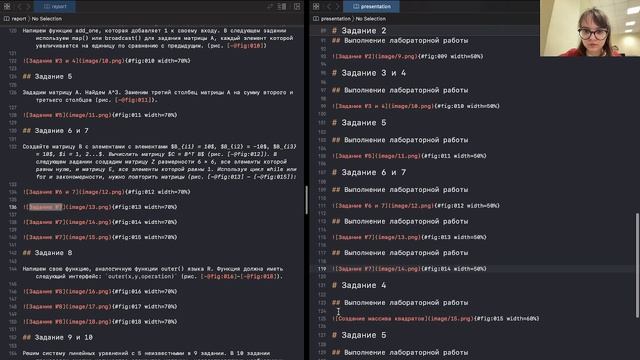The image size is (640, 360).
Task: Click image/14.png line in report pane
Action: point(100,222)
